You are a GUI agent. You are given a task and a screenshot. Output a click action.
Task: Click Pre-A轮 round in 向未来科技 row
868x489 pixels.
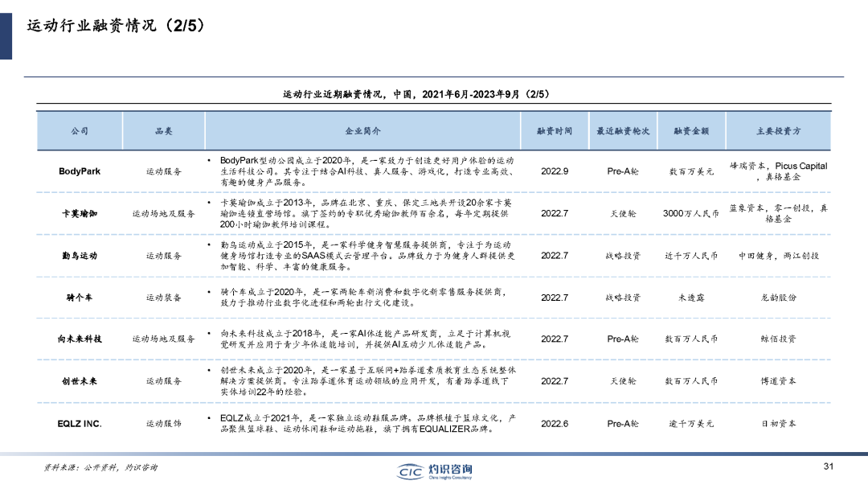(623, 339)
